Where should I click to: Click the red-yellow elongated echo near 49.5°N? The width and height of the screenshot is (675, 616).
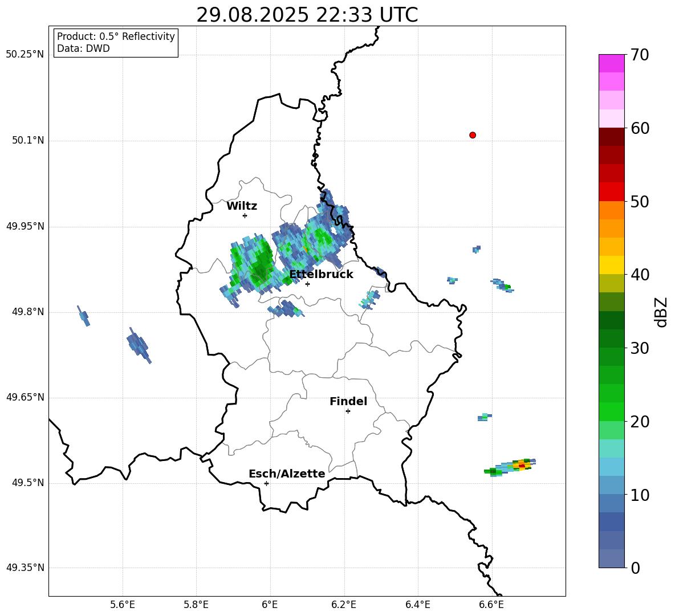pyautogui.click(x=511, y=467)
